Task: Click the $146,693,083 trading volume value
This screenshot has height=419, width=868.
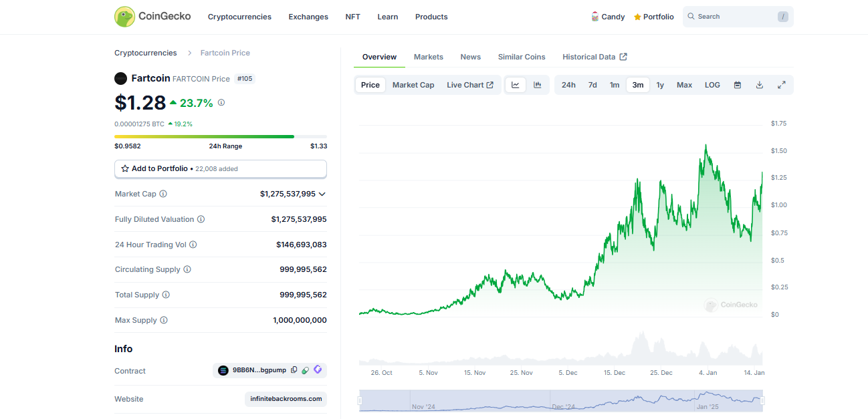Action: coord(302,245)
